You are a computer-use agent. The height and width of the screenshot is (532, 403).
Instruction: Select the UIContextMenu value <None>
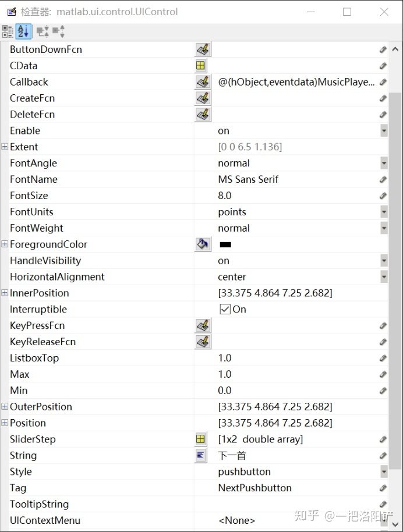pos(236,520)
